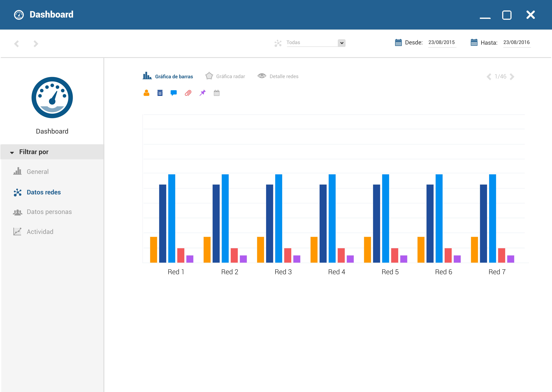
Task: Open the Desde calendar icon
Action: pyautogui.click(x=398, y=43)
